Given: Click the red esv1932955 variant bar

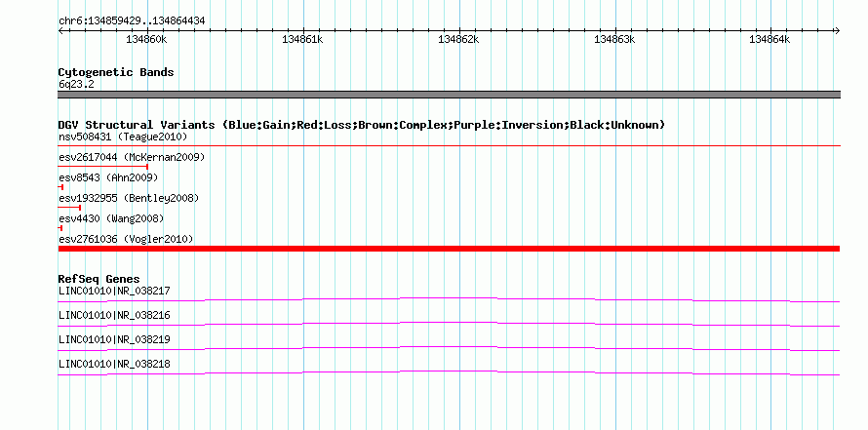Looking at the screenshot, I should click(70, 208).
